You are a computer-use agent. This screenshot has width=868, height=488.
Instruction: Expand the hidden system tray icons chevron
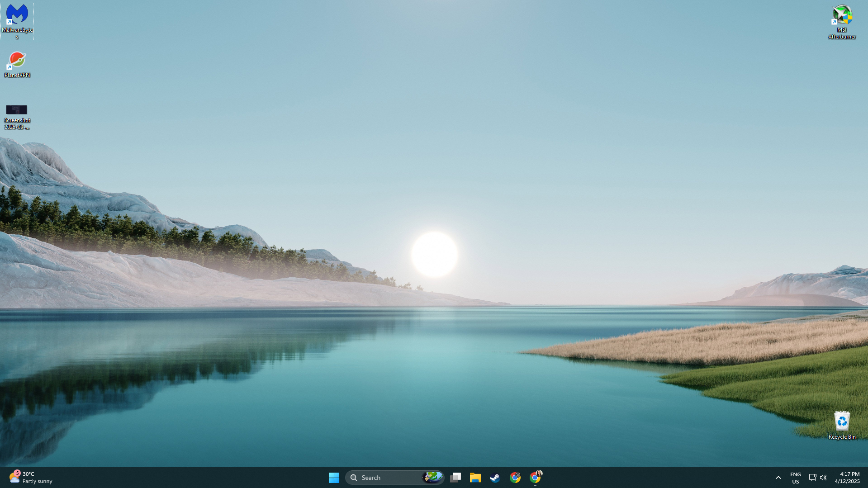[778, 478]
